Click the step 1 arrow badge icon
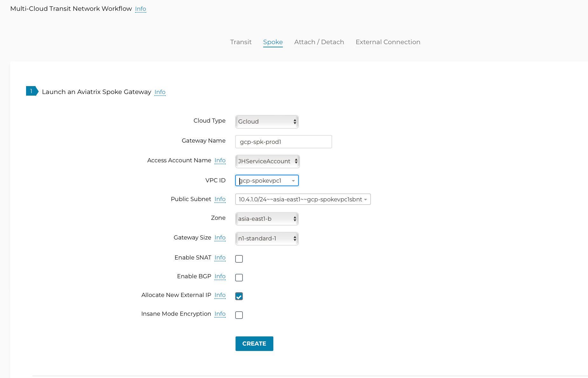This screenshot has height=378, width=588. tap(32, 91)
